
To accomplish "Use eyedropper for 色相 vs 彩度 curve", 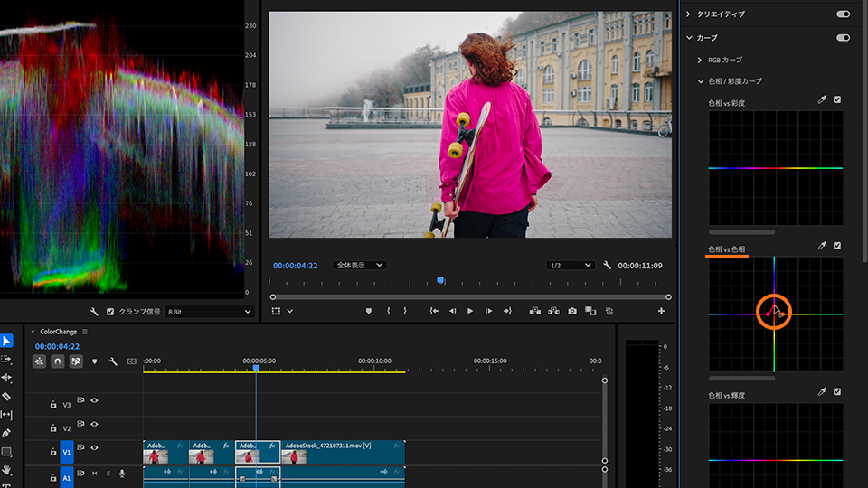I will click(822, 99).
